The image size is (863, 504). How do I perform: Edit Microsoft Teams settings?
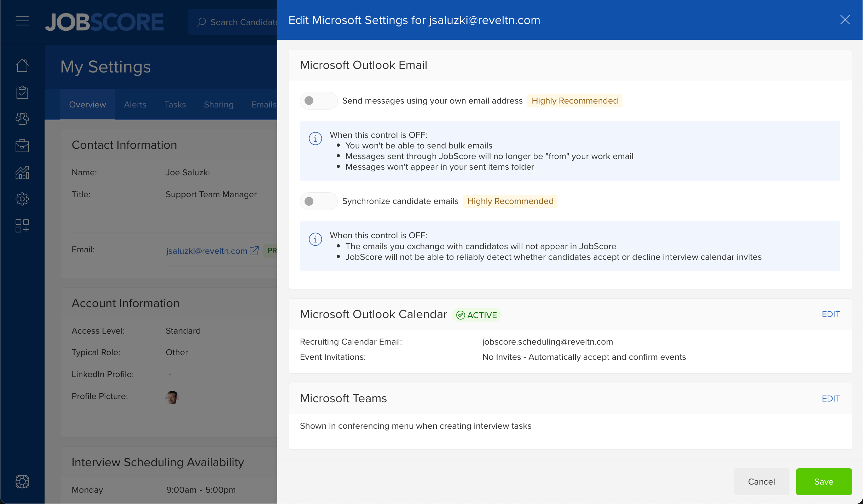830,399
